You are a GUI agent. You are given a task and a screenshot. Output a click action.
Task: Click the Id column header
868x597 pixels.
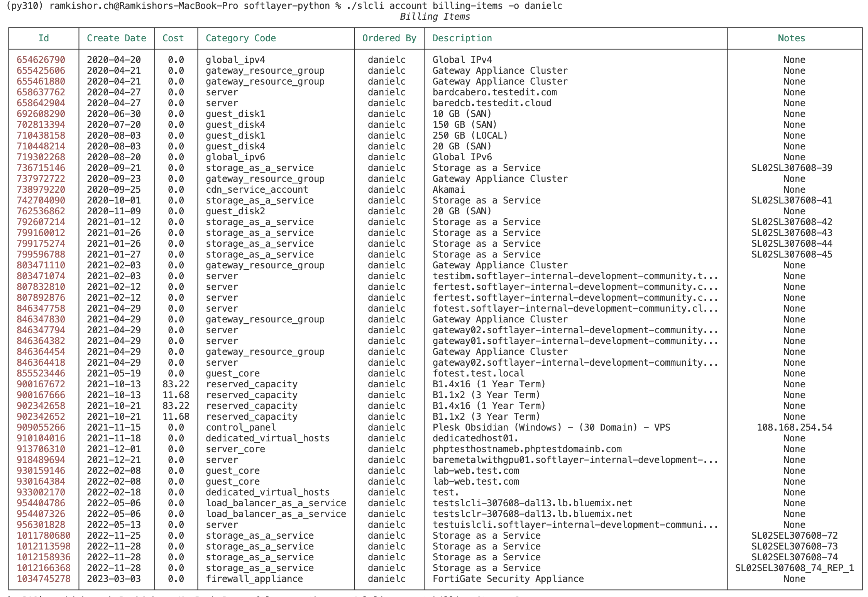point(44,38)
